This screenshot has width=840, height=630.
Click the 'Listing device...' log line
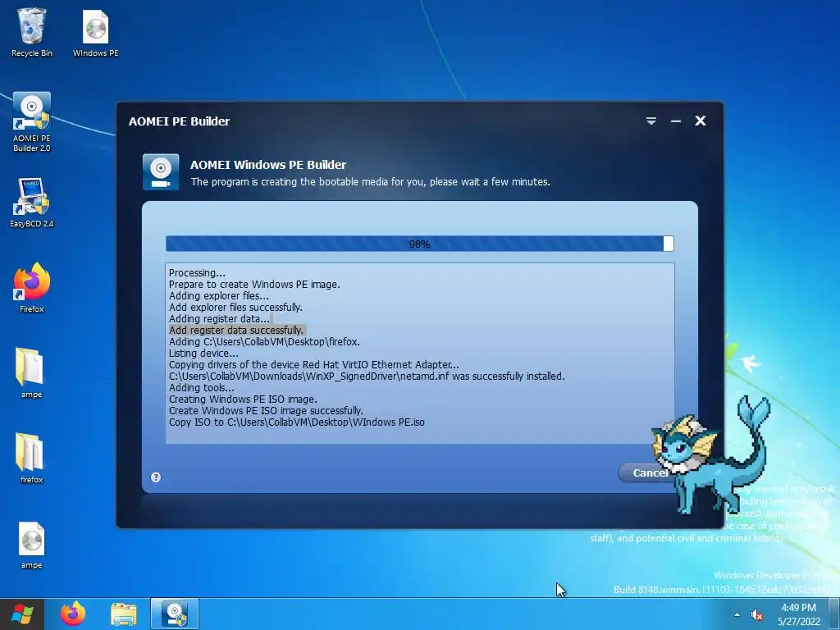pos(203,353)
